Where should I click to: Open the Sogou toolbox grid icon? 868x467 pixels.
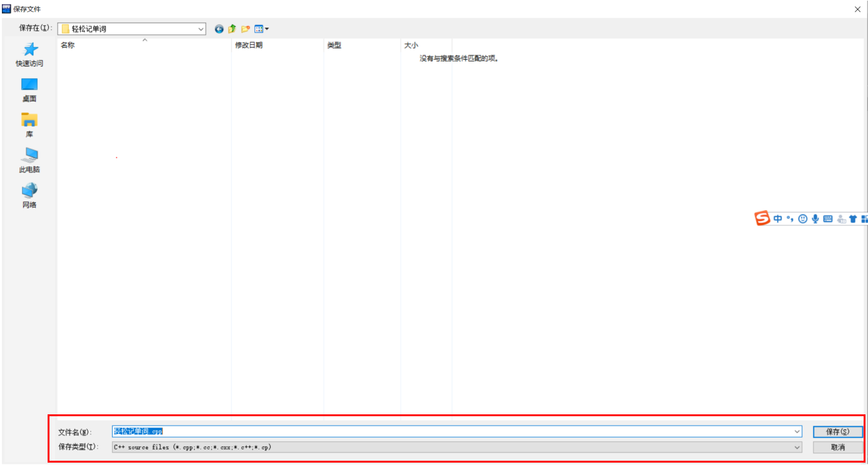pos(864,219)
